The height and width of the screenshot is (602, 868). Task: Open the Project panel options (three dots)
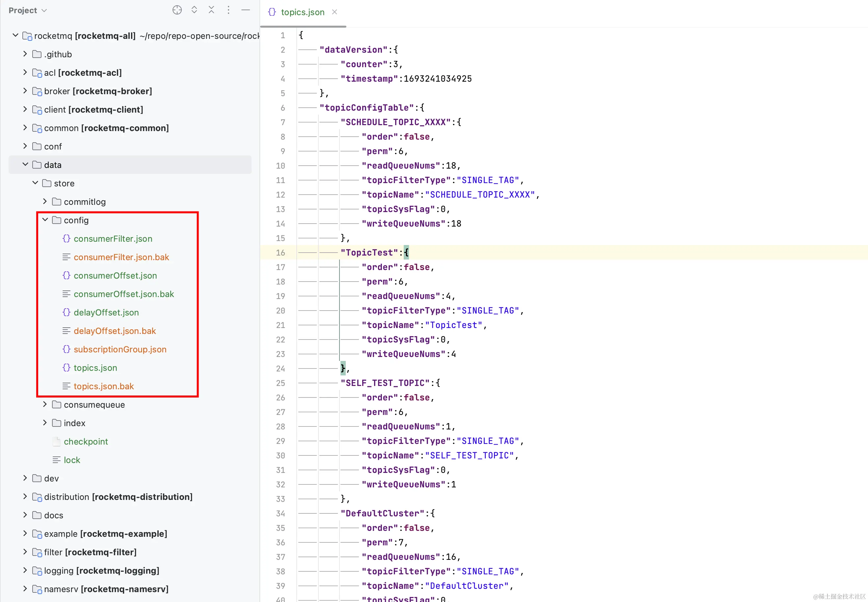pos(228,10)
